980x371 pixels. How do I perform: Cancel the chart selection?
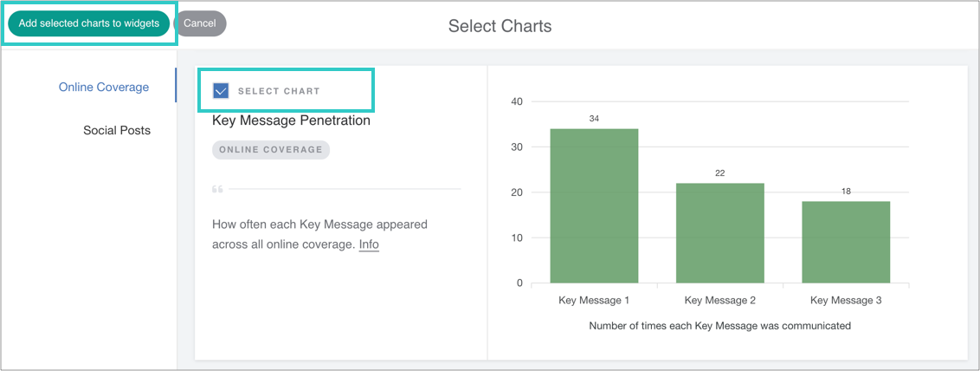200,23
